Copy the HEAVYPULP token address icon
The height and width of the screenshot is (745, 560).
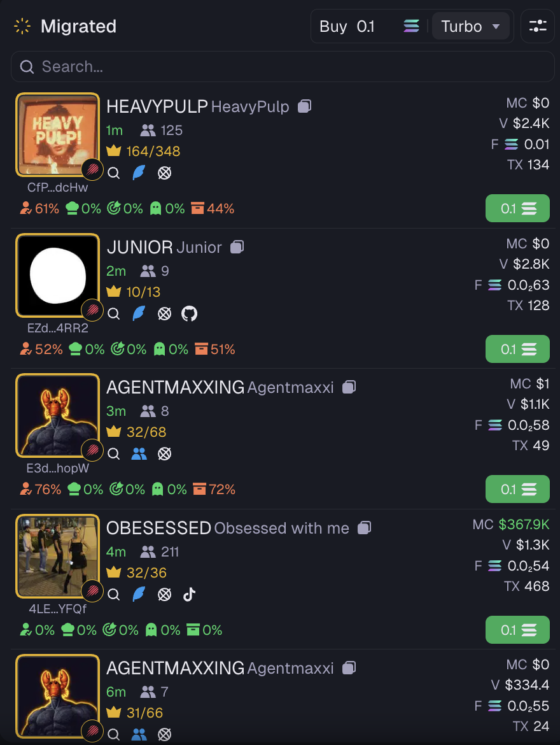[x=304, y=106]
